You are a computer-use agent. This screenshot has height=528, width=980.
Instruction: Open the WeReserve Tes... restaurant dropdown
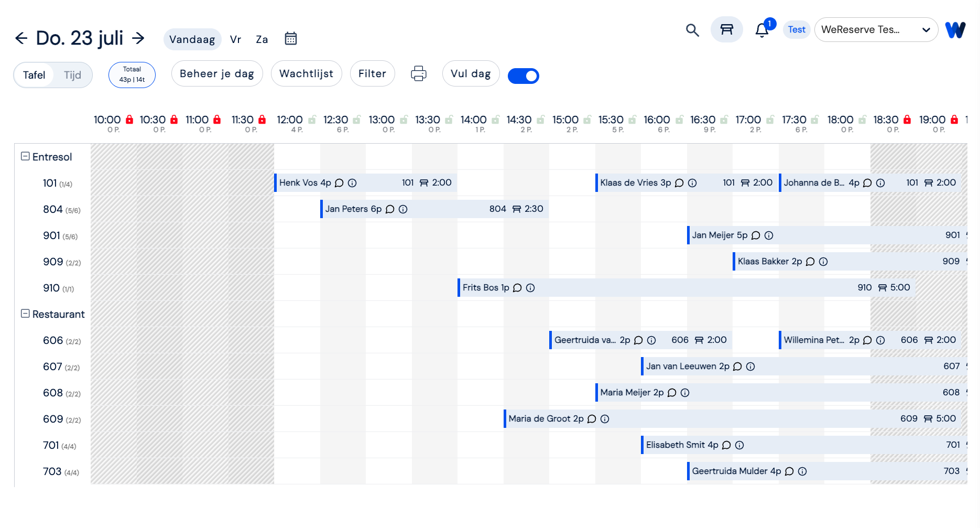tap(876, 30)
